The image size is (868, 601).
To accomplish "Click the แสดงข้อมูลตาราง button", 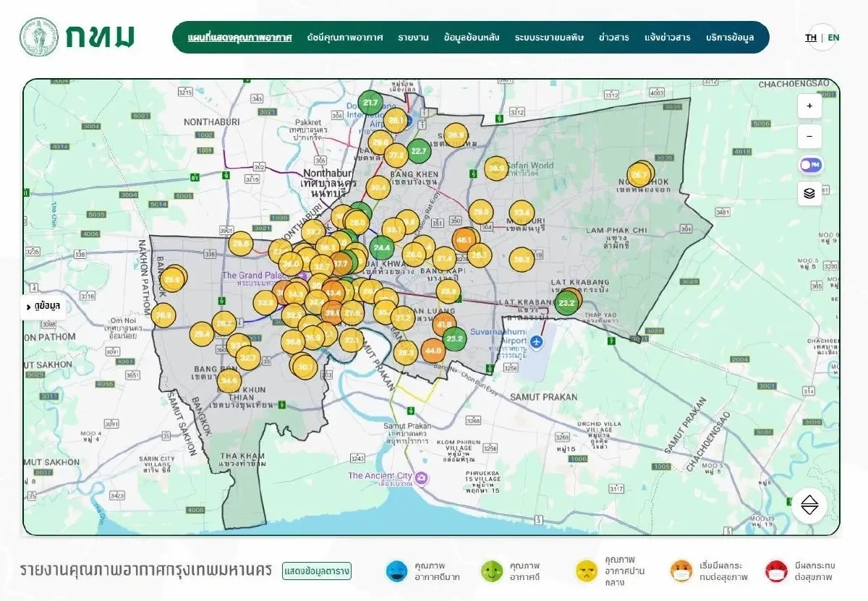I will tap(317, 571).
